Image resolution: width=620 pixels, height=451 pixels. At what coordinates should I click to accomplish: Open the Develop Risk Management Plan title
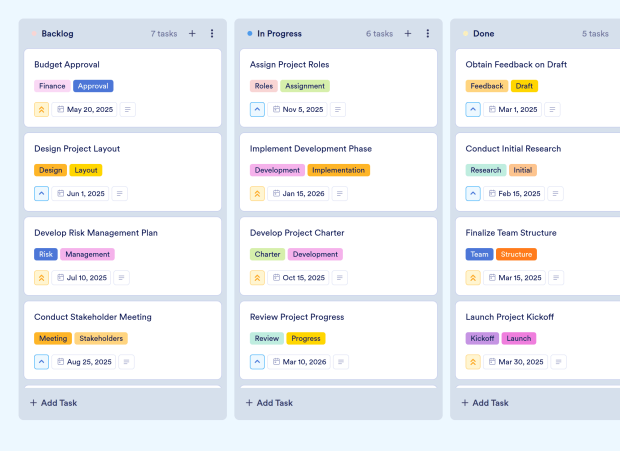click(96, 233)
